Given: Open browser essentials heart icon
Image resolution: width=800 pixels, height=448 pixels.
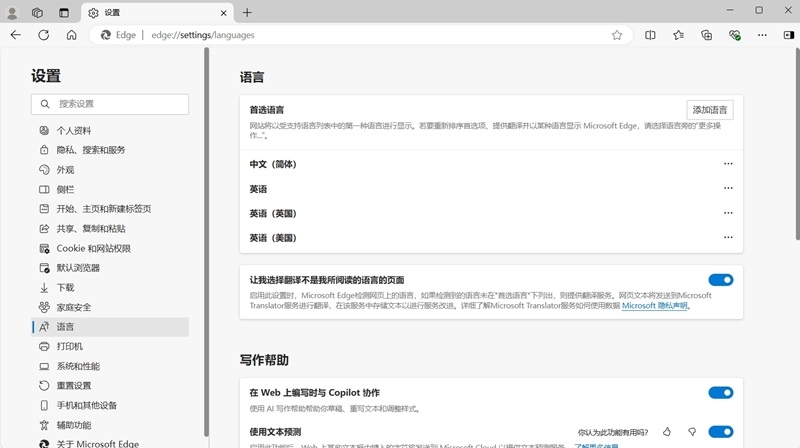Looking at the screenshot, I should coord(735,35).
